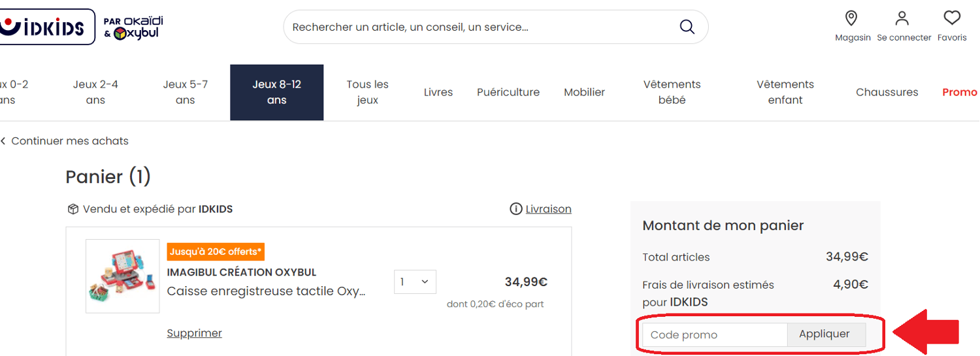This screenshot has height=356, width=980.
Task: Open the Magasin store locator icon
Action: click(851, 18)
